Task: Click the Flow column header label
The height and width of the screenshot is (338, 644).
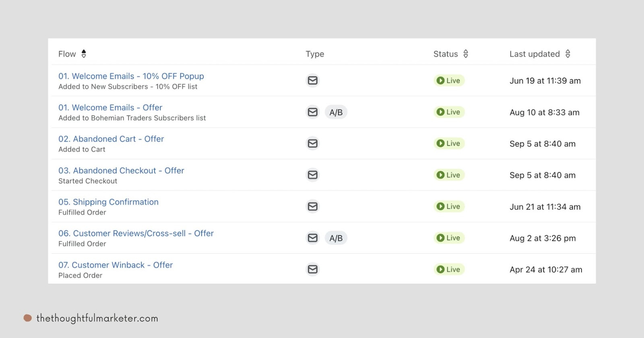Action: (x=67, y=54)
